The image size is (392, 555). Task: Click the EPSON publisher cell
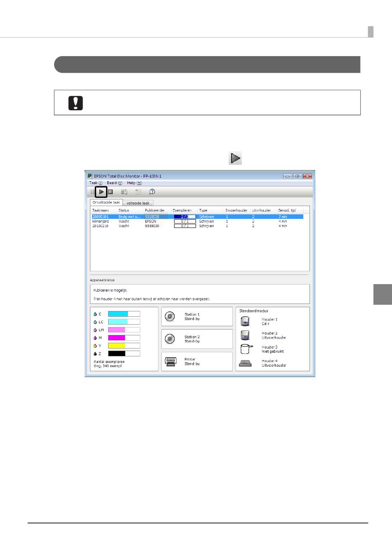(x=151, y=221)
